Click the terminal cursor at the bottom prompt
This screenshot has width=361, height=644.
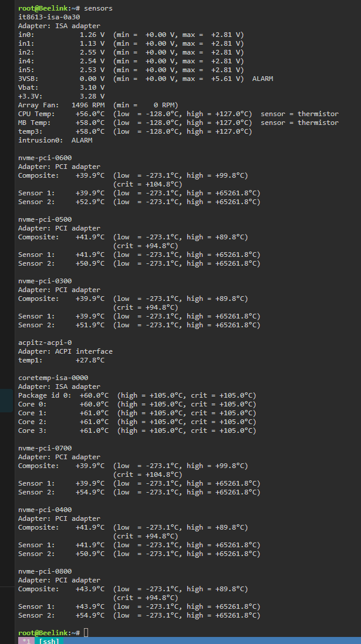coord(86,632)
